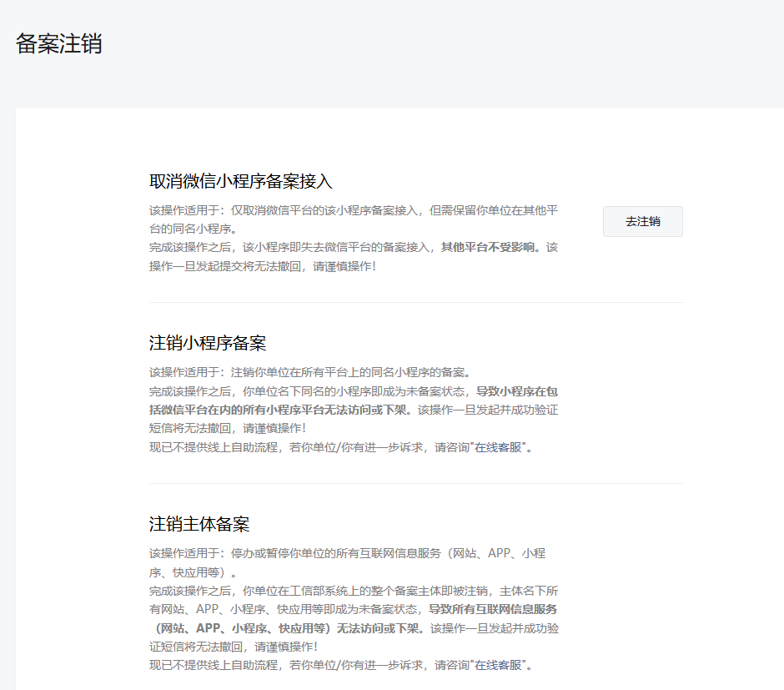Open 在线客服 link under 注销小程序备案

(498, 447)
